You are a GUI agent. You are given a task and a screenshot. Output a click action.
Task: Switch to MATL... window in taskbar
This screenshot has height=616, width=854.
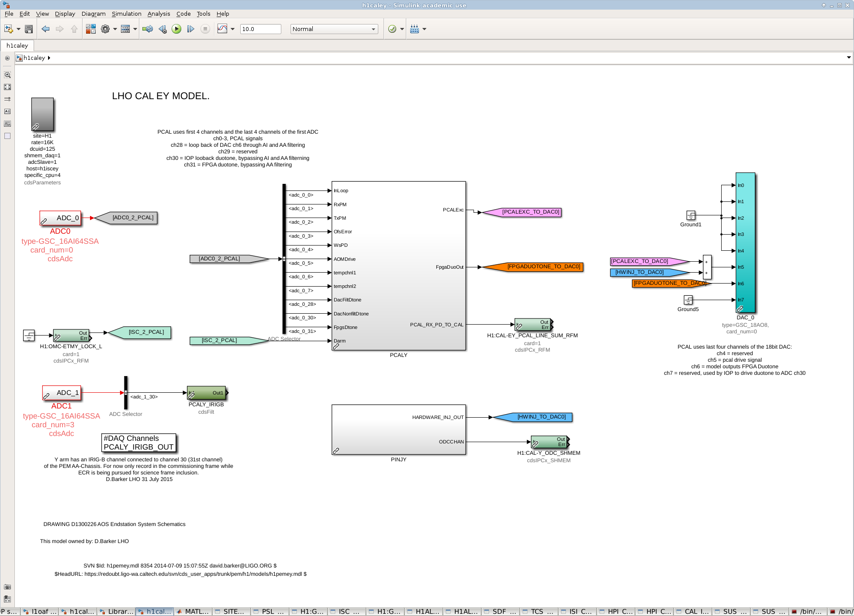194,611
